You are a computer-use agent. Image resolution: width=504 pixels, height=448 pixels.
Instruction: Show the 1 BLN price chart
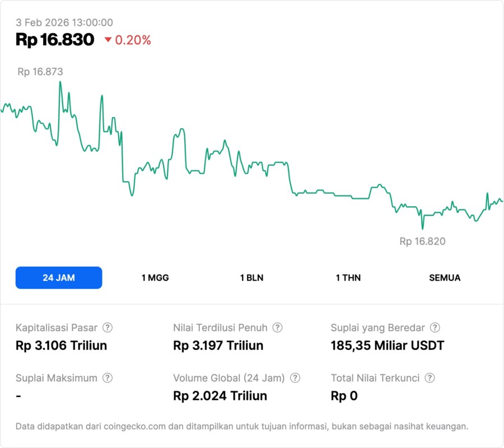coord(251,278)
